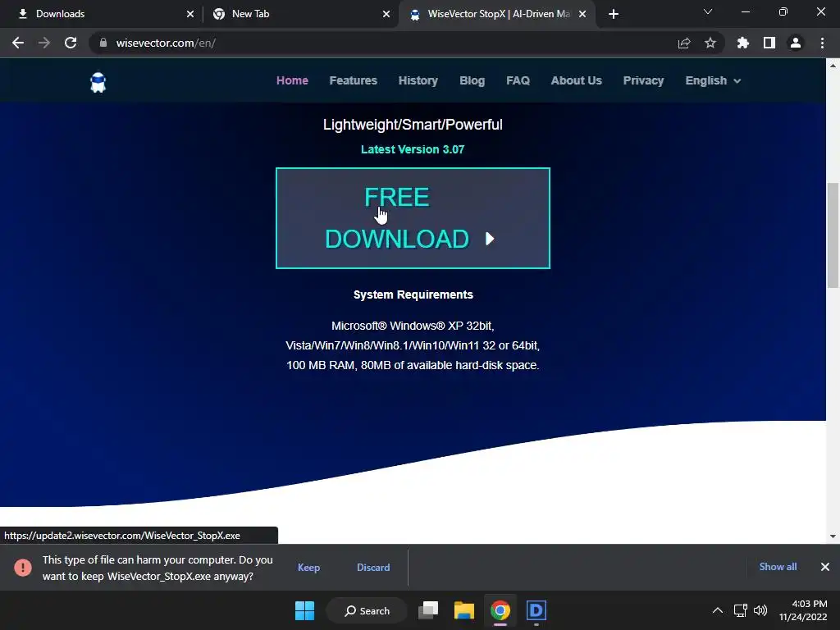Image resolution: width=840 pixels, height=630 pixels.
Task: Click the Lightweight/Smart/Powerful tagline
Action: [413, 125]
